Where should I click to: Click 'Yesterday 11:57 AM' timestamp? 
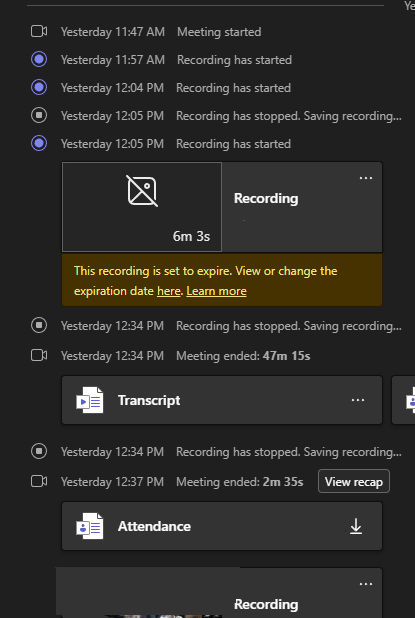(x=113, y=60)
